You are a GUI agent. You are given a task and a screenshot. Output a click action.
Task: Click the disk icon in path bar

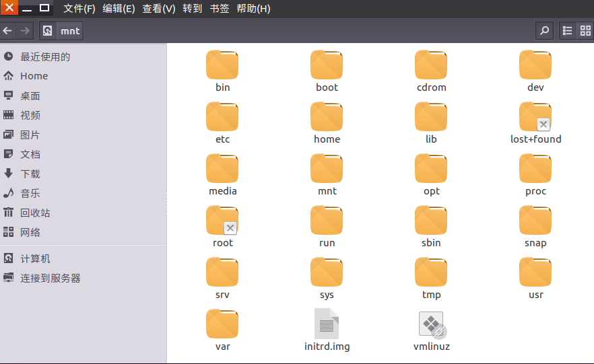pos(48,31)
